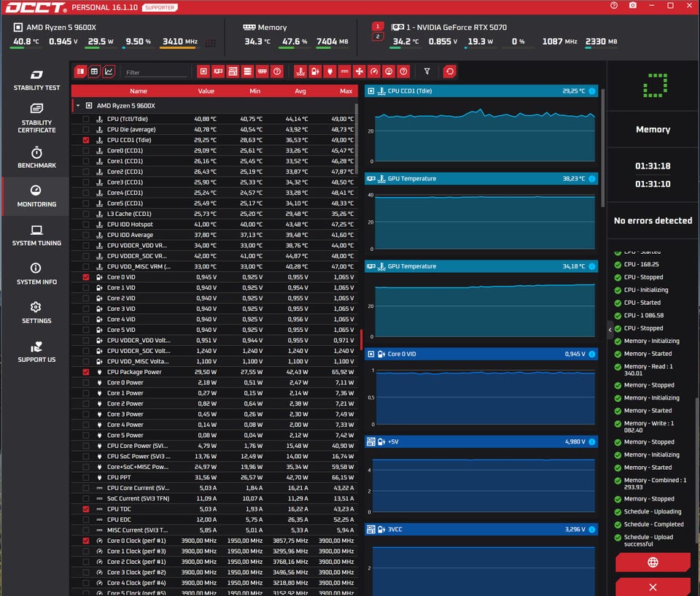Collapse the right side panel arrow
Image resolution: width=700 pixels, height=596 pixels.
click(610, 330)
